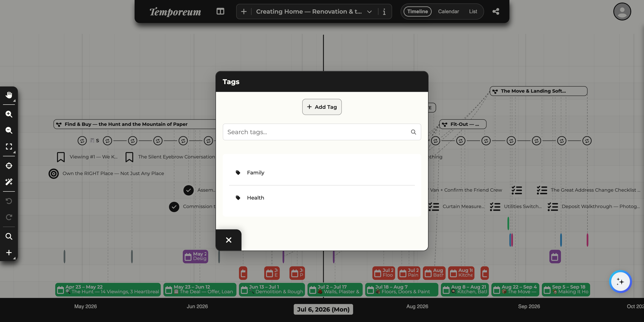Open the purple calendar event near September
644x322 pixels.
(555, 256)
